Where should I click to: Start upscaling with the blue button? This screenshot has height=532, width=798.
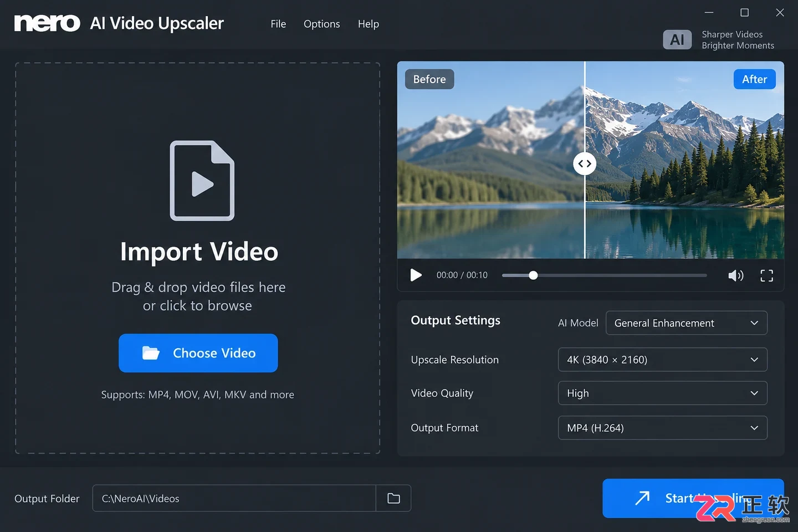click(x=693, y=498)
